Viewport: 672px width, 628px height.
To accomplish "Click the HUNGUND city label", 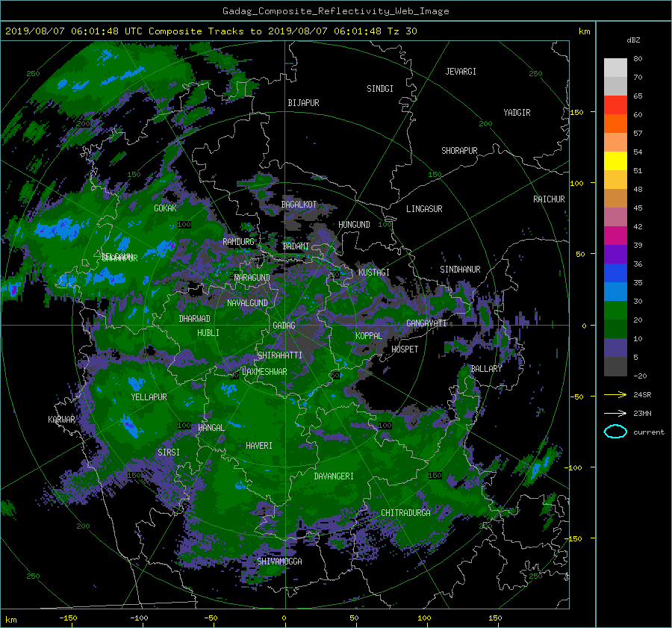I will pos(354,225).
